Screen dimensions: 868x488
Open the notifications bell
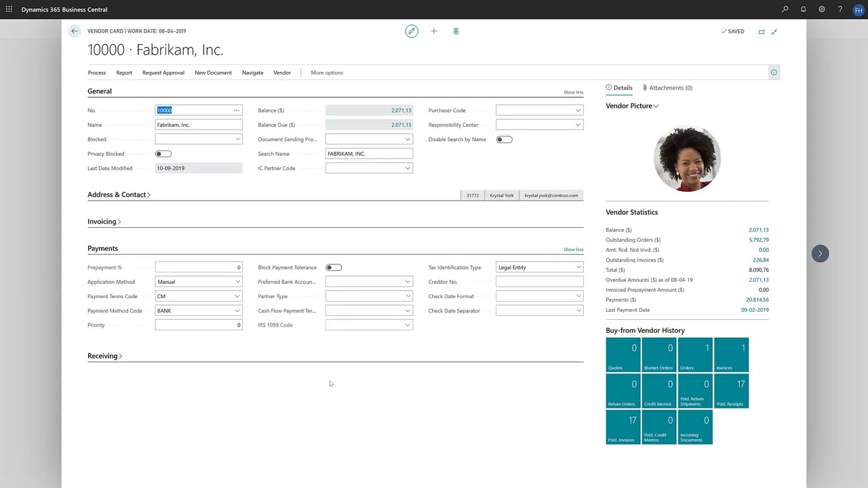click(x=804, y=9)
